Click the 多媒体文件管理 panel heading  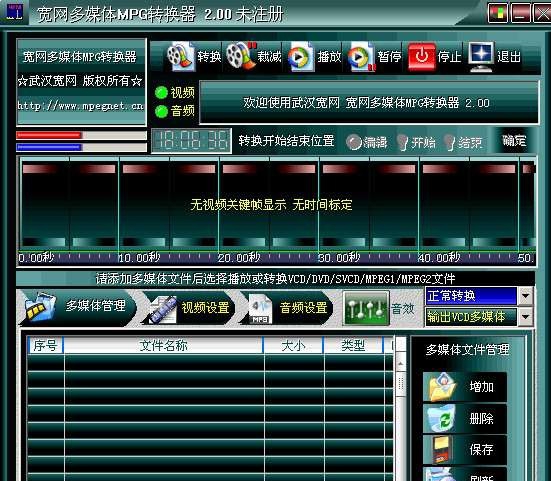(467, 350)
